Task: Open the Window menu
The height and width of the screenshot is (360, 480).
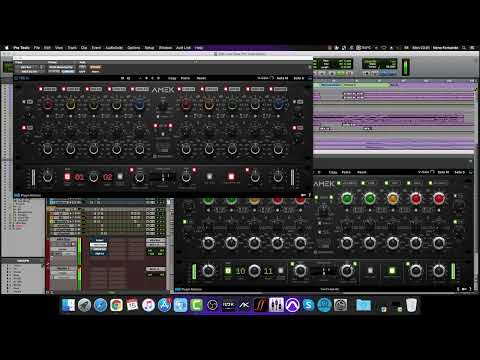Action: (165, 48)
